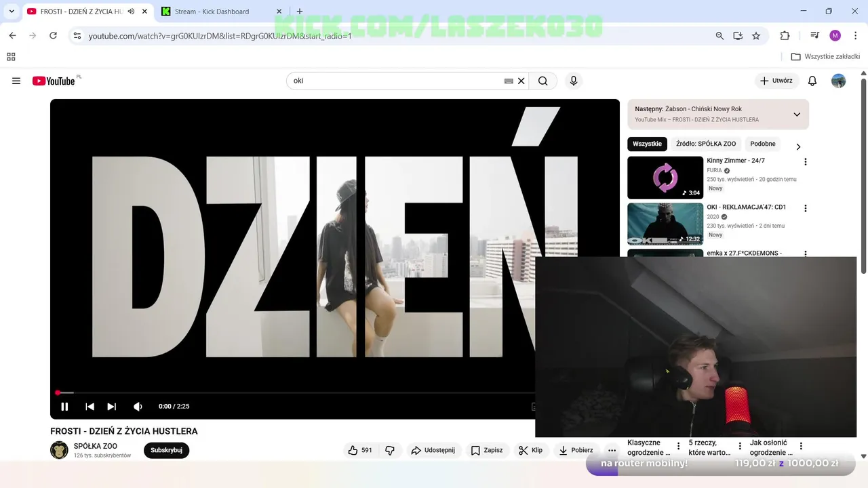This screenshot has height=488, width=868.
Task: Start voice search with the microphone
Action: pyautogui.click(x=574, y=81)
